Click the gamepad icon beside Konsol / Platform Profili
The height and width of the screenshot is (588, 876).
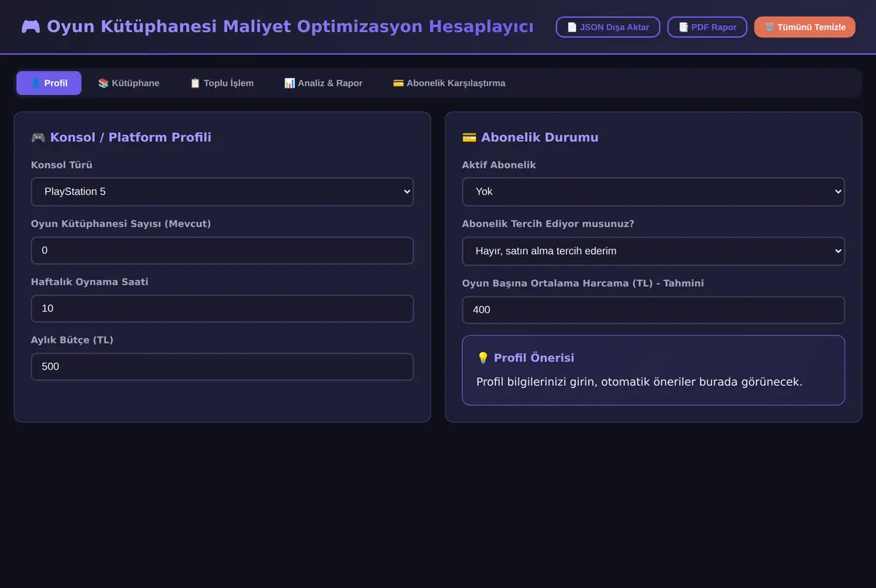(38, 137)
